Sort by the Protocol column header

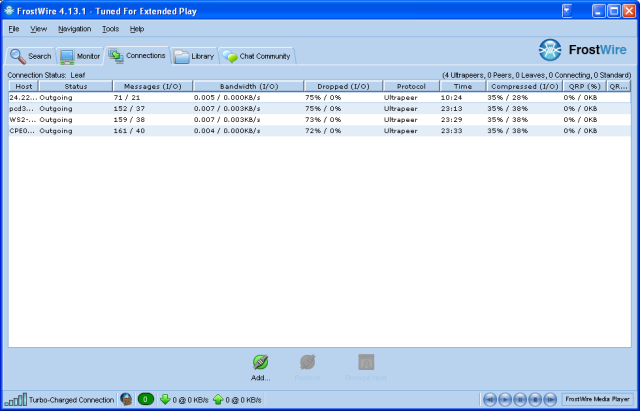point(411,87)
